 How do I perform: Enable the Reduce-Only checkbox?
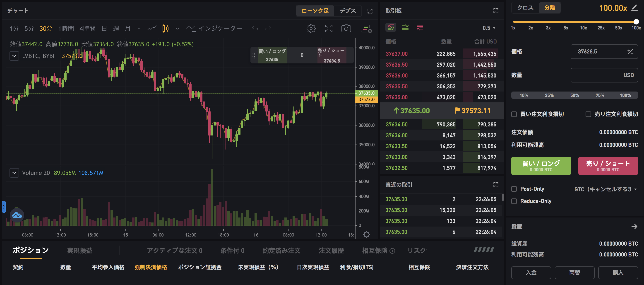514,201
